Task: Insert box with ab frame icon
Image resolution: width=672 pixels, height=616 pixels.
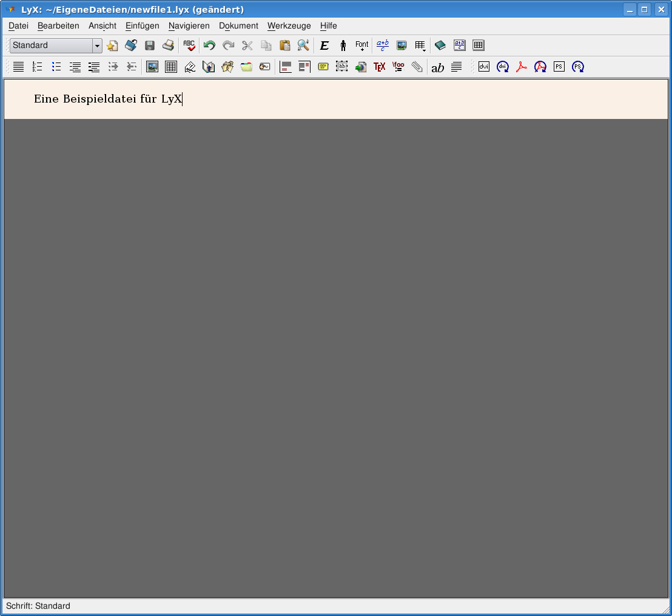Action: tap(342, 67)
